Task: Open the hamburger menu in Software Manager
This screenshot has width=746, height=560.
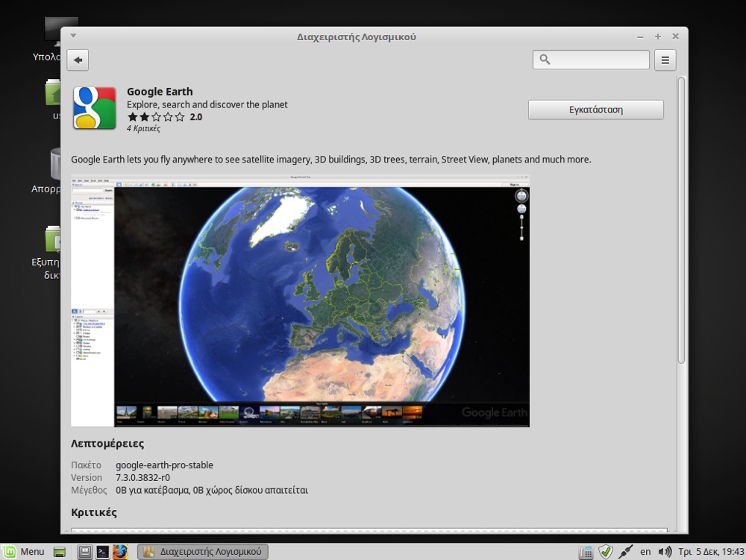Action: point(665,60)
